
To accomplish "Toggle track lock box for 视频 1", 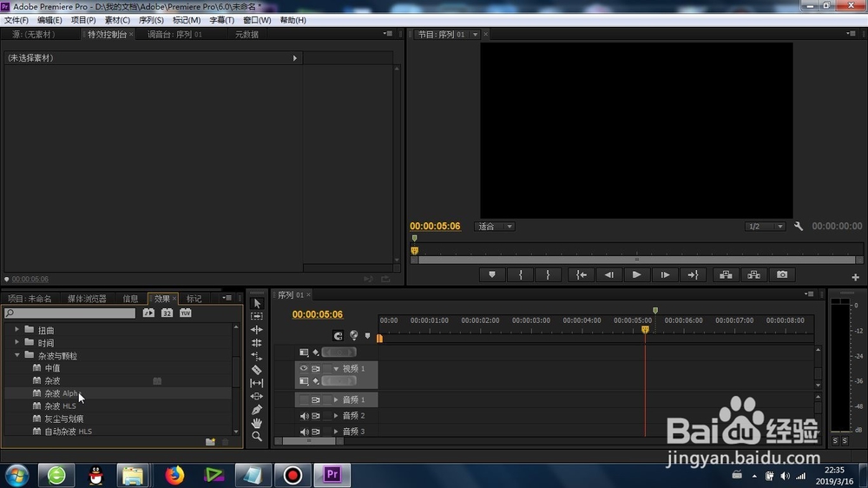I will (x=327, y=368).
